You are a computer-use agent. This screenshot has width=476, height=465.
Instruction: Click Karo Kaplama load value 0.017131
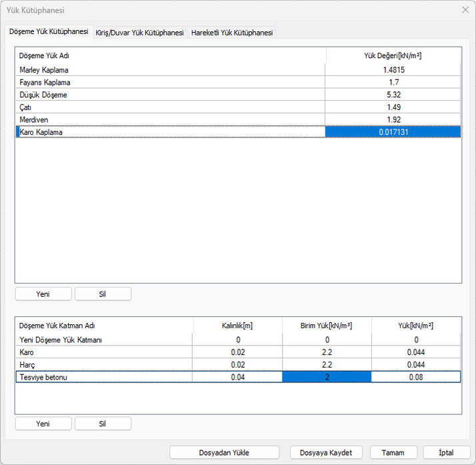coord(393,132)
